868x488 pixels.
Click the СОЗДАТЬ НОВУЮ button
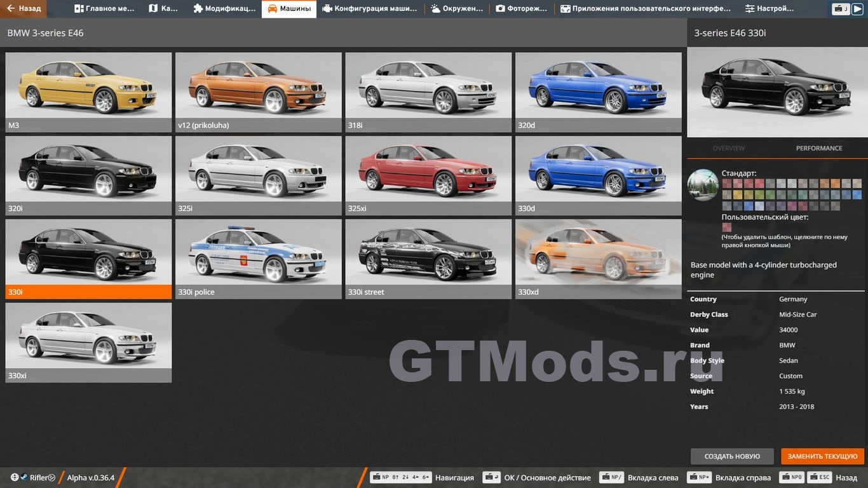click(732, 456)
